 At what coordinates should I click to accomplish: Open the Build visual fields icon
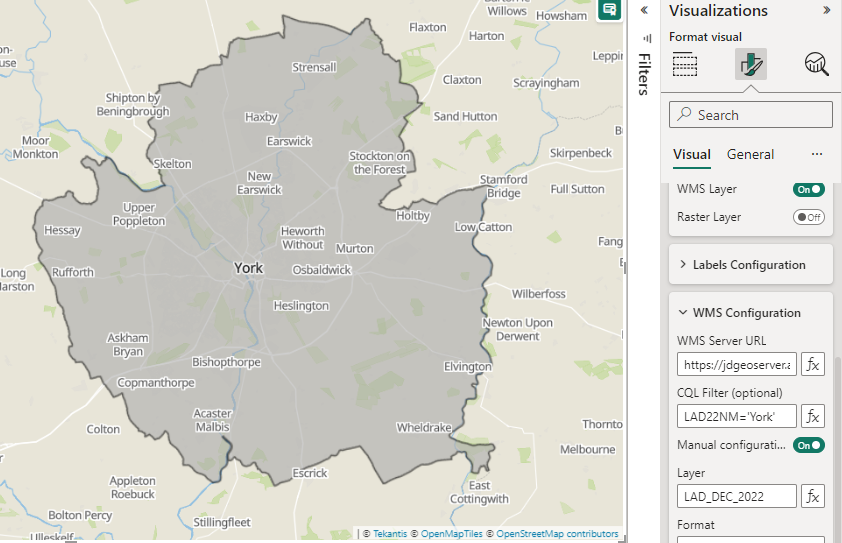coord(685,65)
